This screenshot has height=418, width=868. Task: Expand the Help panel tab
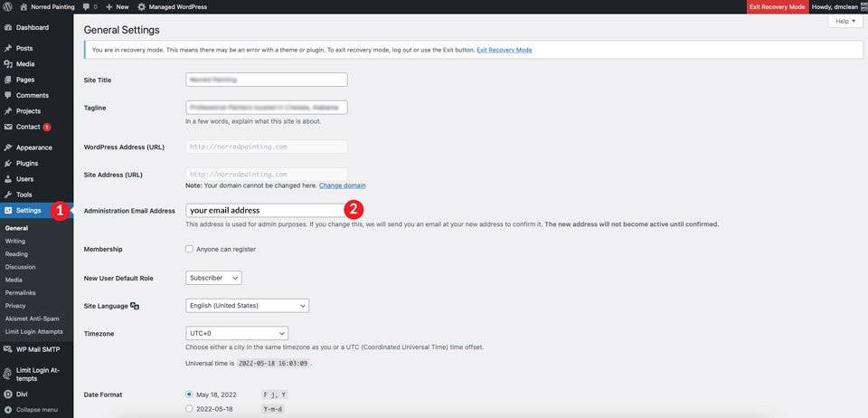[845, 21]
